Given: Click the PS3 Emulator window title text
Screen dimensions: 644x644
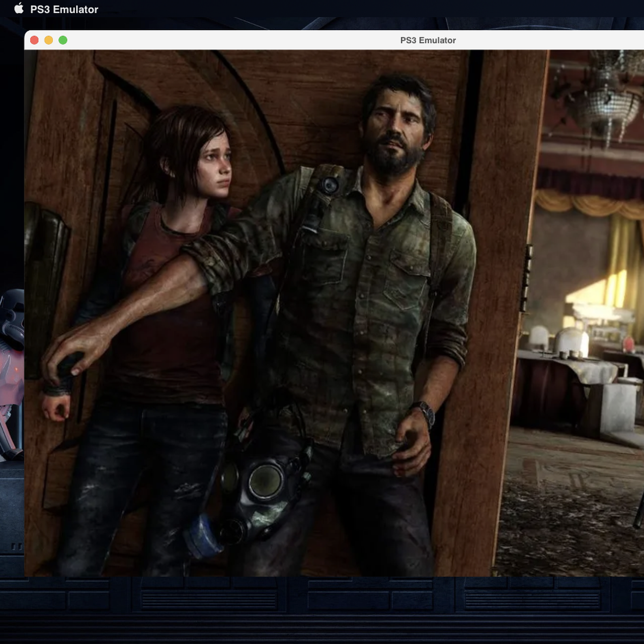Looking at the screenshot, I should [428, 40].
